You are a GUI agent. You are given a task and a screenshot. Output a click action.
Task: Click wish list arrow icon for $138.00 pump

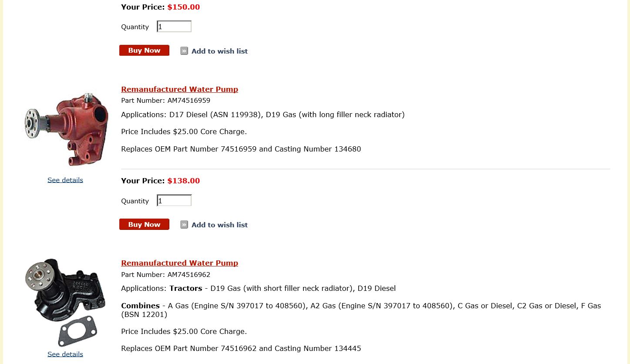(x=184, y=225)
